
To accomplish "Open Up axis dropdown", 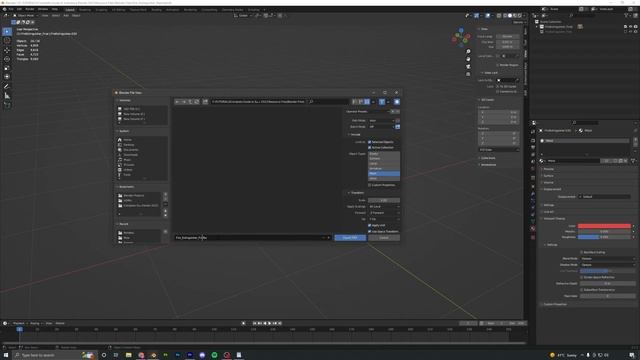I will pos(384,219).
